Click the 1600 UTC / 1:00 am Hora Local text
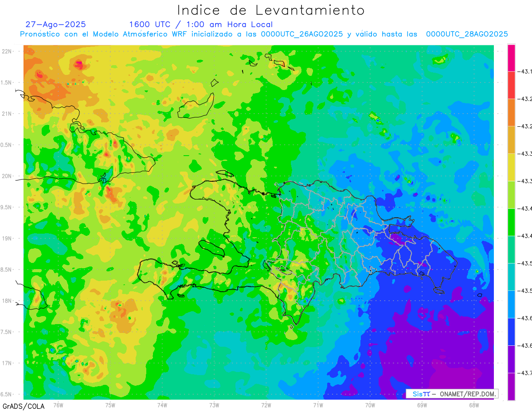The height and width of the screenshot is (411, 532). pyautogui.click(x=201, y=24)
